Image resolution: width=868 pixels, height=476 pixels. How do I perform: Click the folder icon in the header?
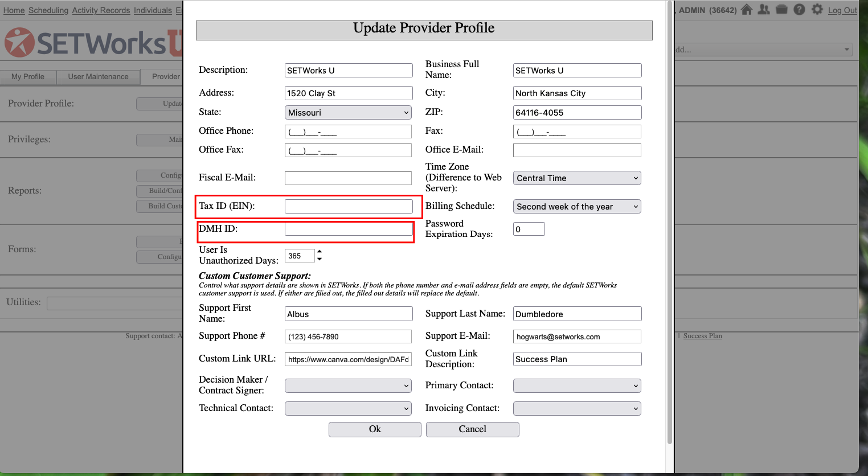(781, 10)
